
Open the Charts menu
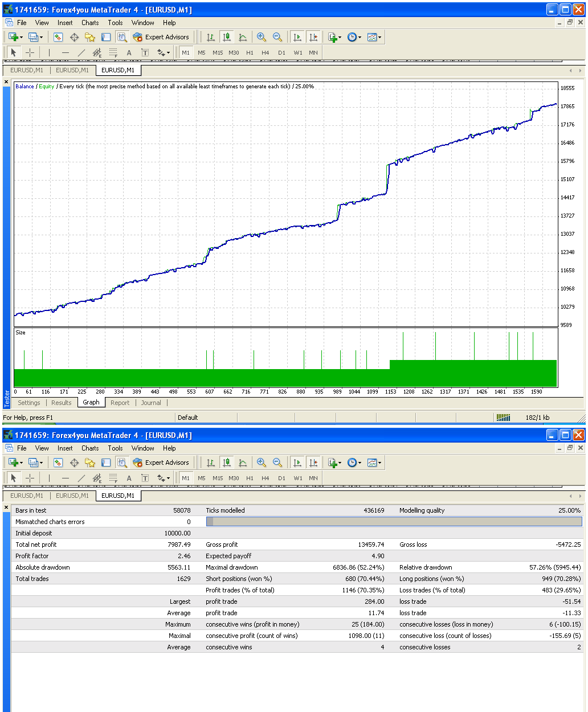89,22
